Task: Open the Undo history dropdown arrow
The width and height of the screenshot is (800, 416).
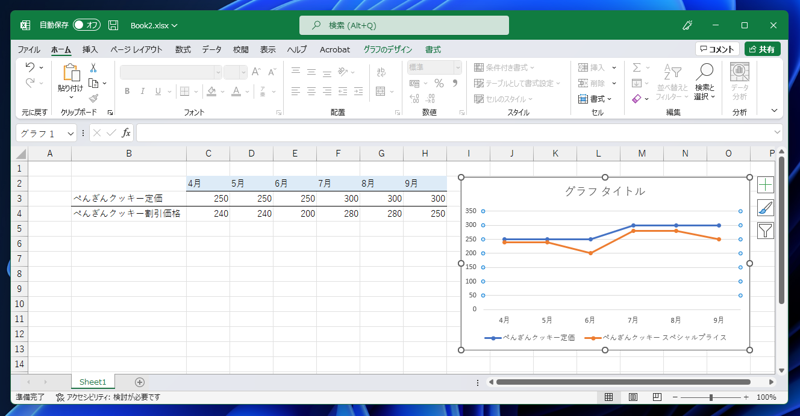Action: 41,68
